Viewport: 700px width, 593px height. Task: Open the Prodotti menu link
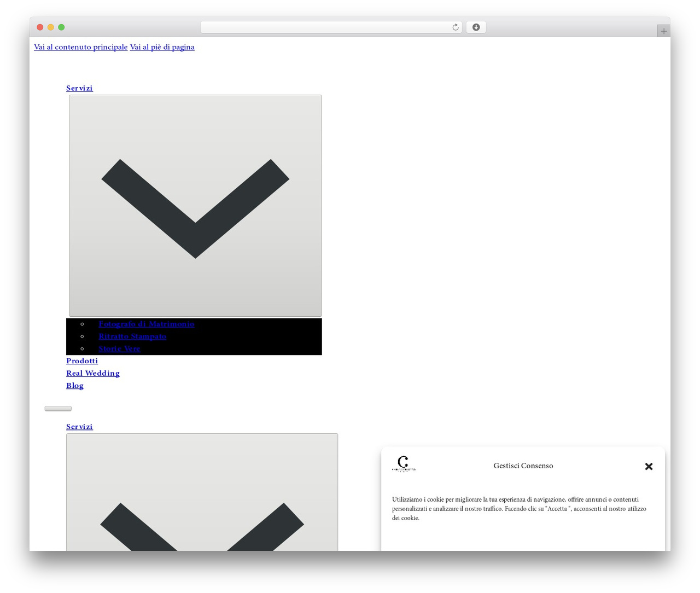point(82,361)
